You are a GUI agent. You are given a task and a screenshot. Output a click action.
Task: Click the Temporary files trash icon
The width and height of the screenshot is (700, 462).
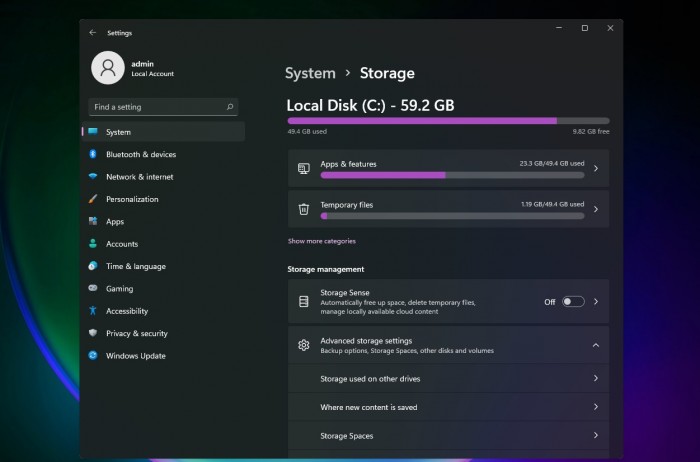(x=304, y=209)
